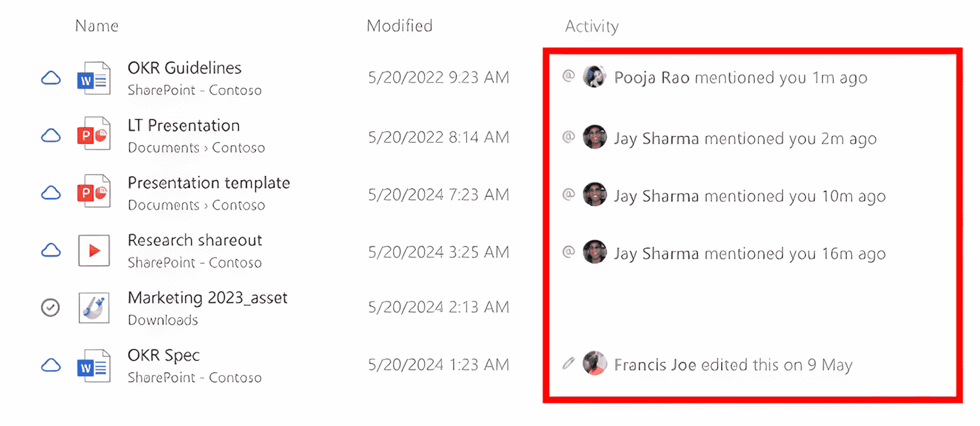
Task: Click the PowerPoint icon for LT Presentation
Action: pyautogui.click(x=94, y=135)
